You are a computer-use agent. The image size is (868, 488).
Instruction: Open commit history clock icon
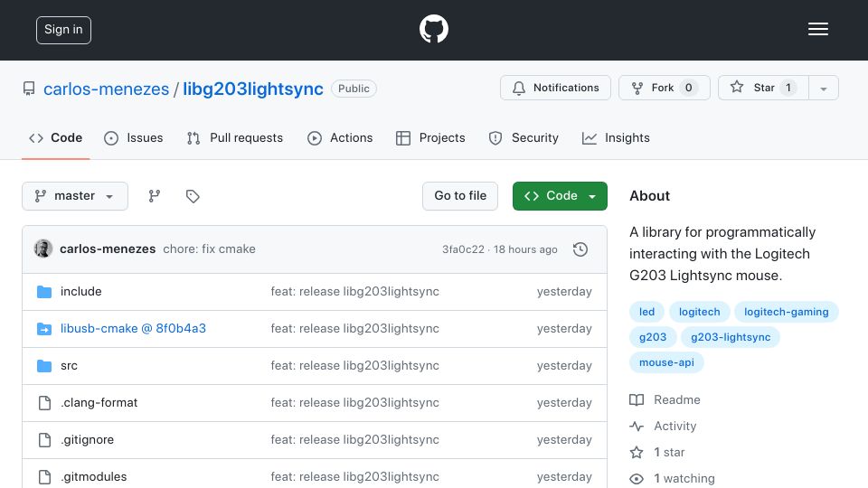click(580, 249)
